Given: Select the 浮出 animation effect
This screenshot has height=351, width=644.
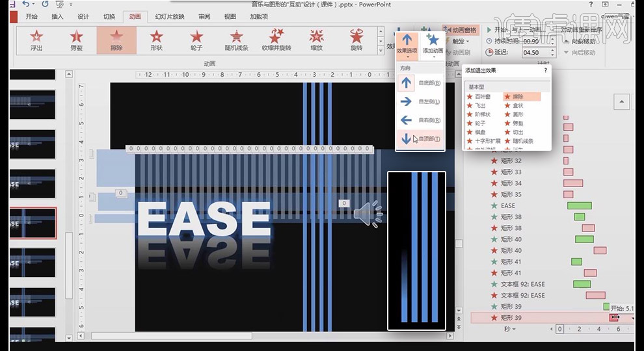Looking at the screenshot, I should tap(37, 40).
